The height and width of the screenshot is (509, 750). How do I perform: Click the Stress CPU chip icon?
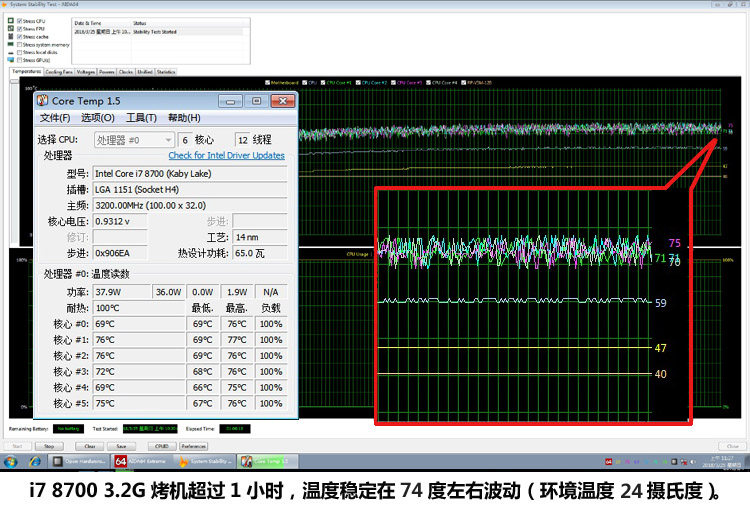click(x=11, y=21)
